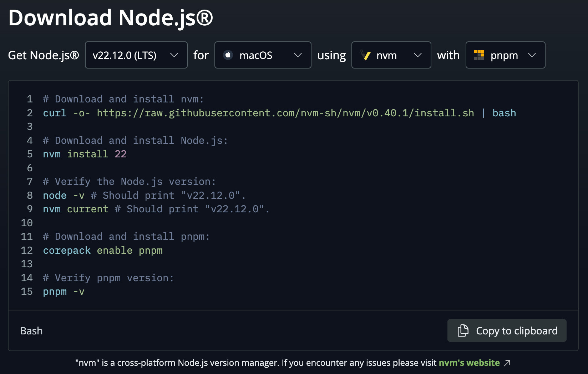Open the nvm's website link
Image resolution: width=588 pixels, height=374 pixels.
469,363
